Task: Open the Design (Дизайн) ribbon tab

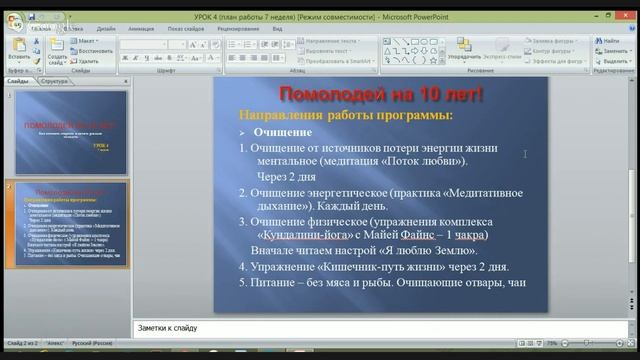Action: pos(106,29)
